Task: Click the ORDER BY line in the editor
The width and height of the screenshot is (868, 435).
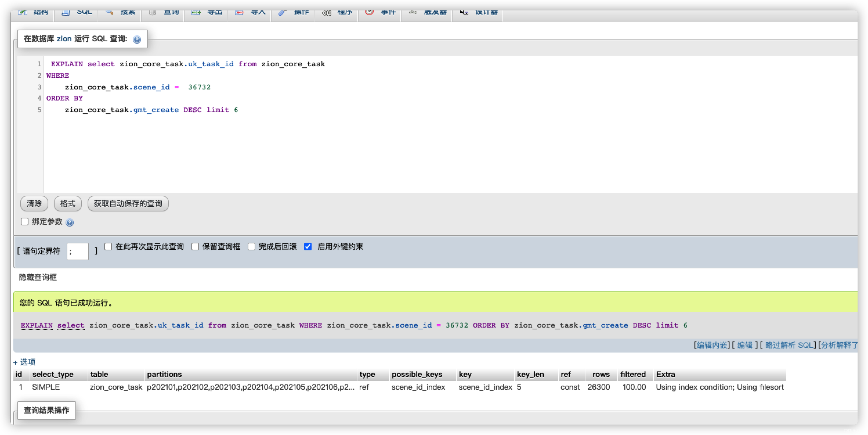Action: 64,98
